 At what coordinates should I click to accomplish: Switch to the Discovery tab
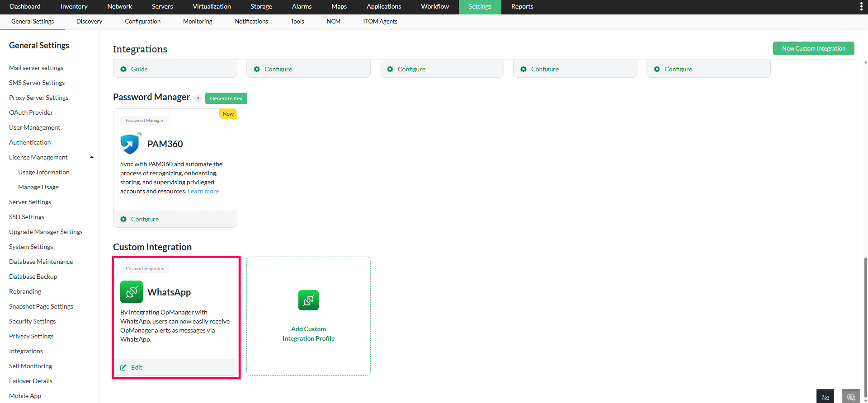89,22
